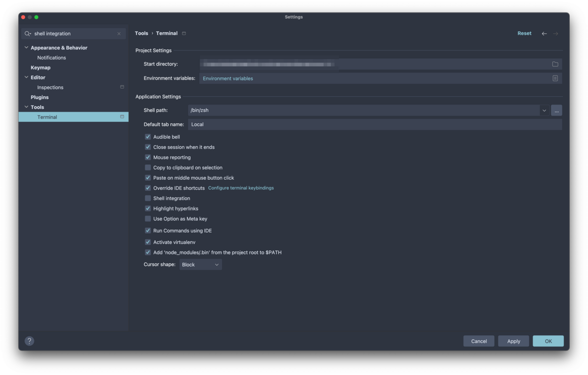The height and width of the screenshot is (375, 588).
Task: Click Tools breadcrumb
Action: tap(142, 33)
